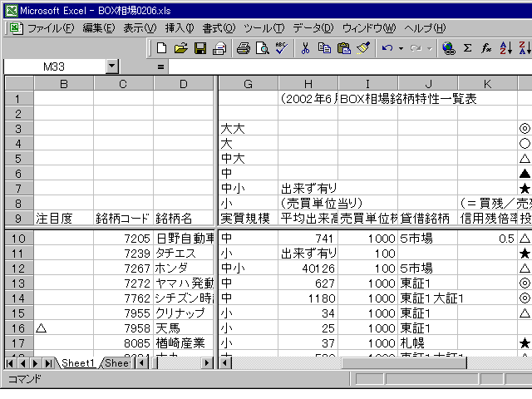Open the ファイル(F) menu
The image size is (532, 399).
(51, 28)
